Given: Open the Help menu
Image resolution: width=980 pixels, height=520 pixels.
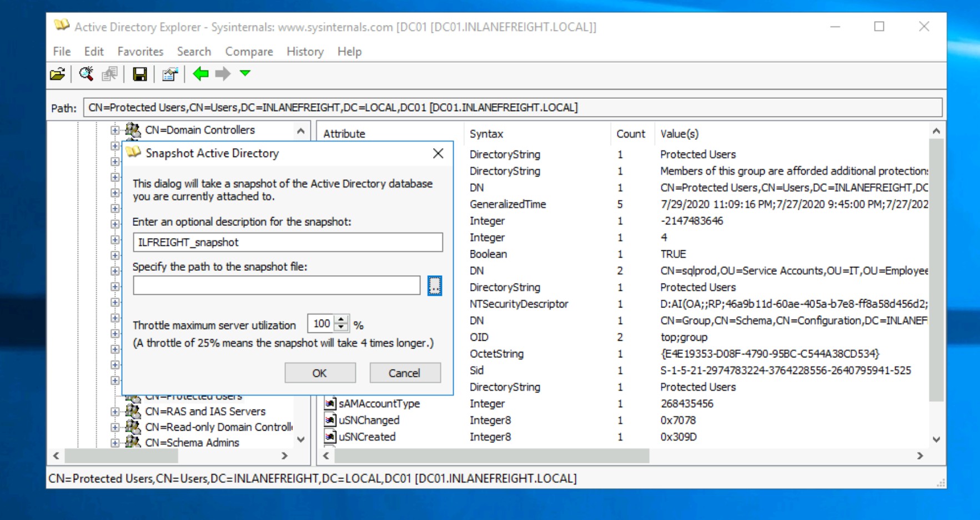Looking at the screenshot, I should [349, 52].
